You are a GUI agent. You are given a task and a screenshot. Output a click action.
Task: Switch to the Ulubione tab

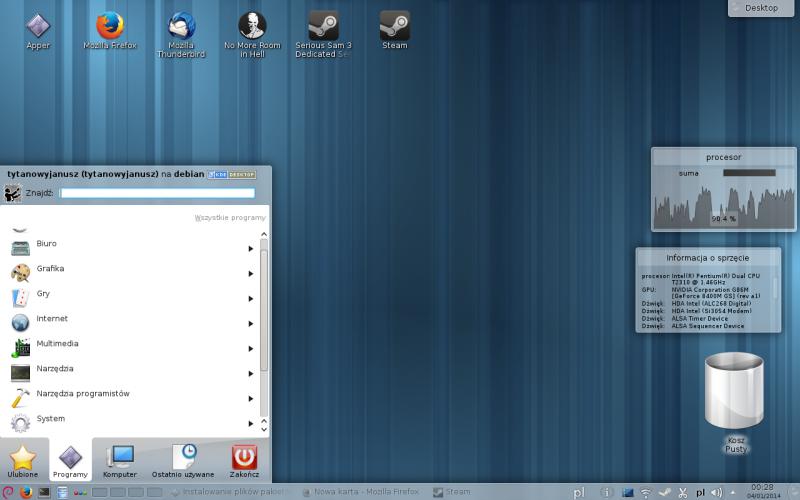[x=23, y=460]
